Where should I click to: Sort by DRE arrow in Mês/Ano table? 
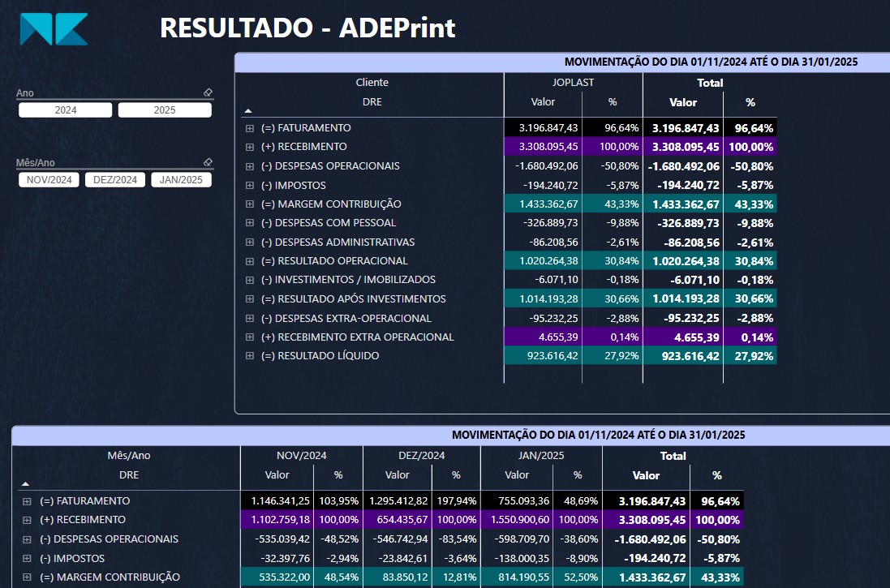[x=25, y=483]
